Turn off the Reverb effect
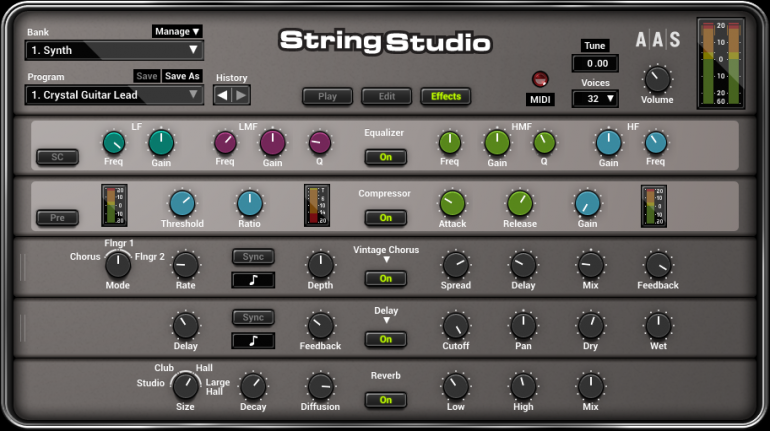 coord(385,400)
